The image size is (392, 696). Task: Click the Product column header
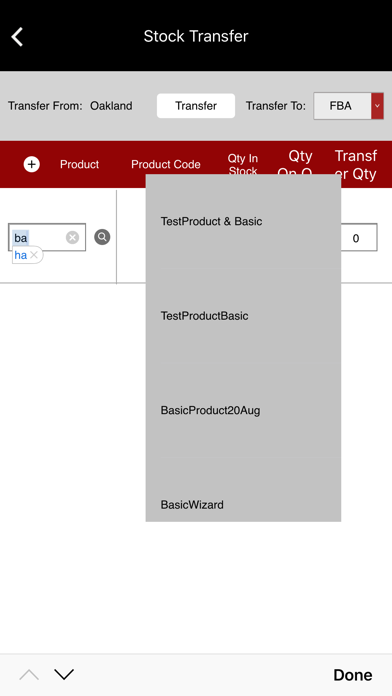click(x=79, y=164)
